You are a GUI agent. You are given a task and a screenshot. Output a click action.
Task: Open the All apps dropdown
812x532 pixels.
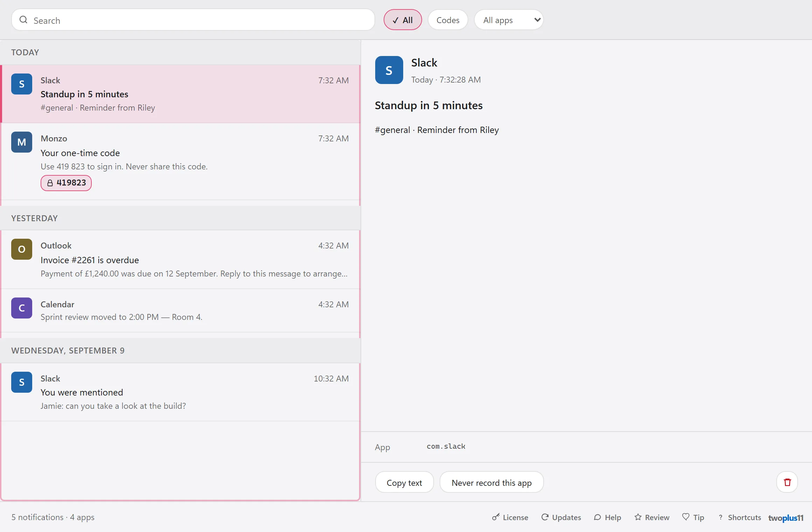tap(509, 20)
